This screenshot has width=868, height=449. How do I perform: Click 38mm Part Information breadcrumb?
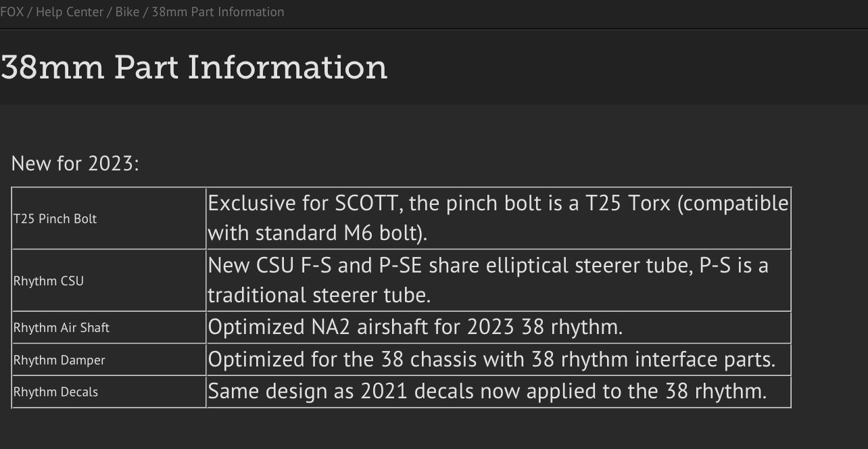pyautogui.click(x=218, y=12)
